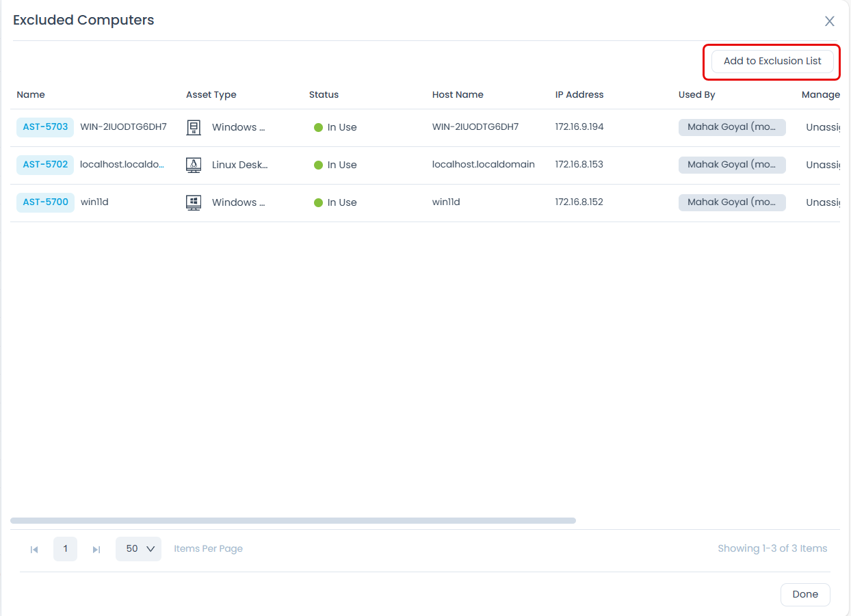Select page number 1 in pagination
851x616 pixels.
point(66,549)
